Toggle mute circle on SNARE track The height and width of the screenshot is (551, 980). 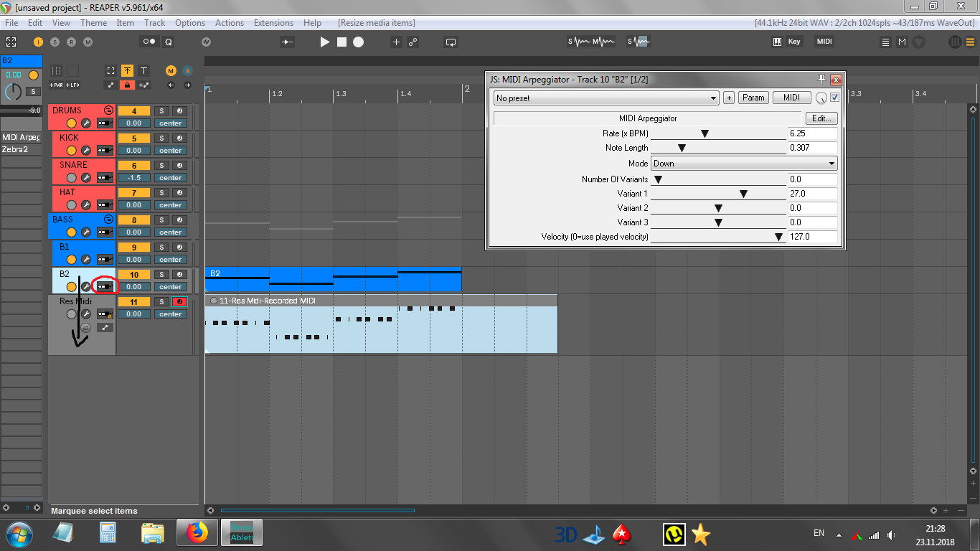coord(71,178)
